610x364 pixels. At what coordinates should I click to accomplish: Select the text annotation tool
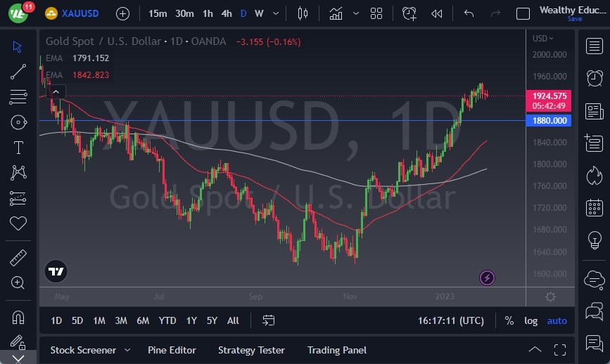pyautogui.click(x=18, y=148)
